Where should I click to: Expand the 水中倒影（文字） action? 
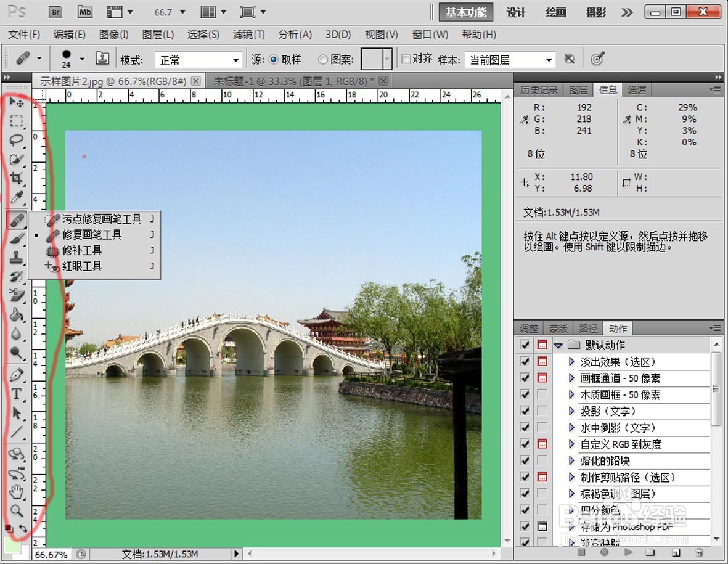[x=571, y=428]
